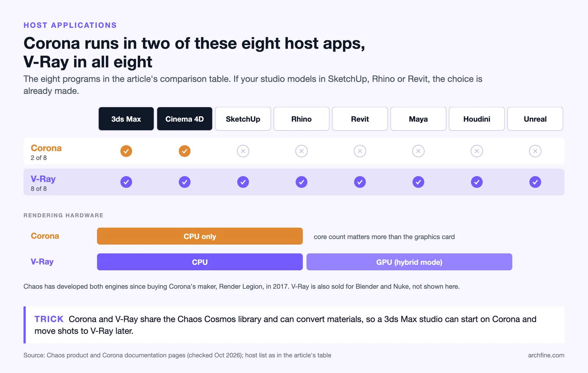This screenshot has width=588, height=373.
Task: Select the 3ds Max host app chip
Action: pyautogui.click(x=126, y=119)
